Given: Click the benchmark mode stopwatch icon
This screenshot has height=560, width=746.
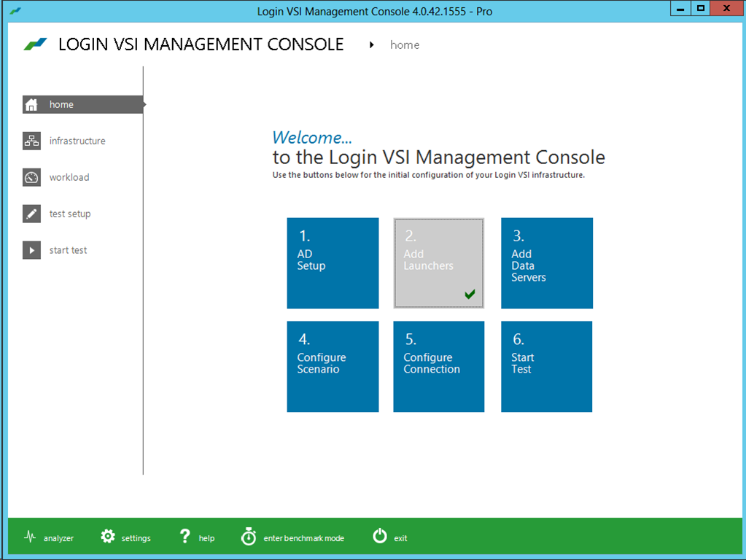Looking at the screenshot, I should tap(249, 536).
